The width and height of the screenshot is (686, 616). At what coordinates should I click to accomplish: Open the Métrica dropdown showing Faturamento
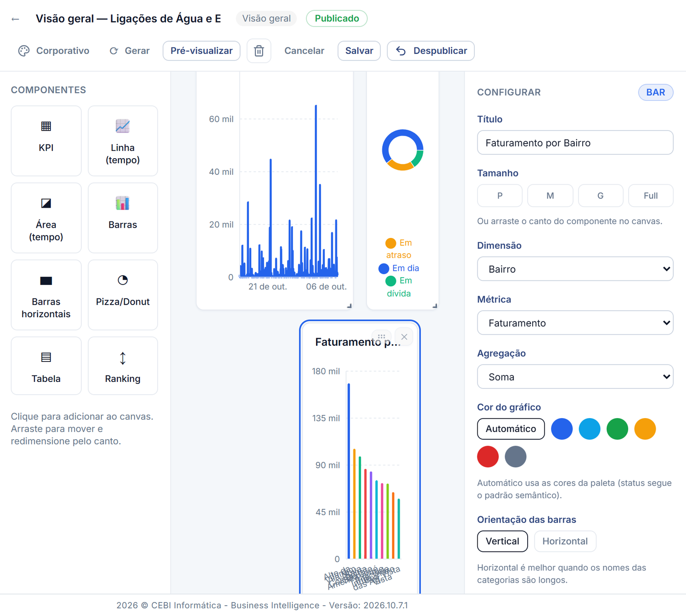click(575, 323)
